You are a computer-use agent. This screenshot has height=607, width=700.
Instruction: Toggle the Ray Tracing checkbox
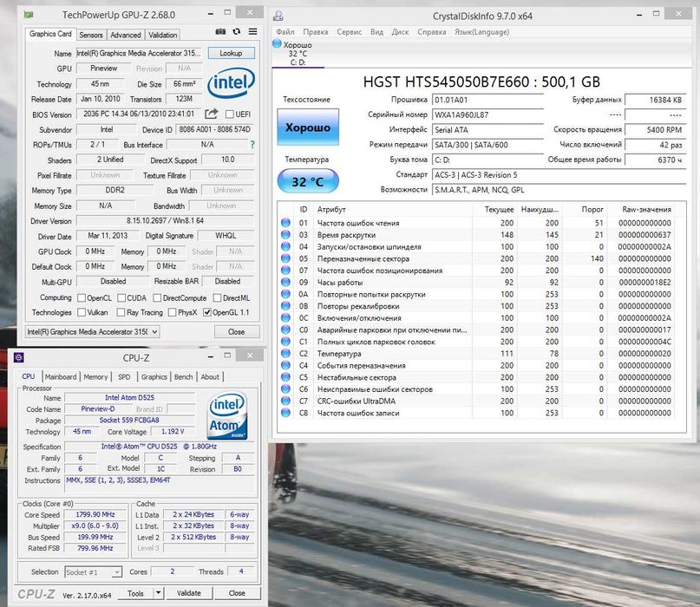[x=121, y=312]
